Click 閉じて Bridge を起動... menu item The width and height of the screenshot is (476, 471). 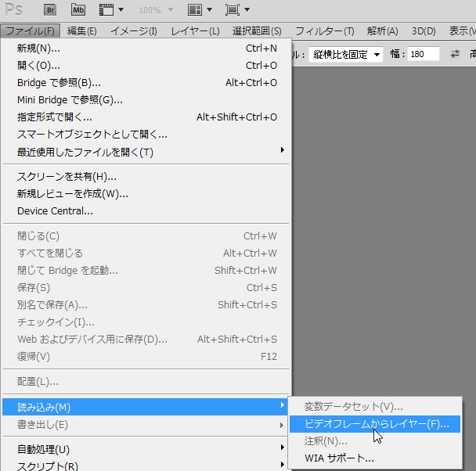[x=147, y=271]
